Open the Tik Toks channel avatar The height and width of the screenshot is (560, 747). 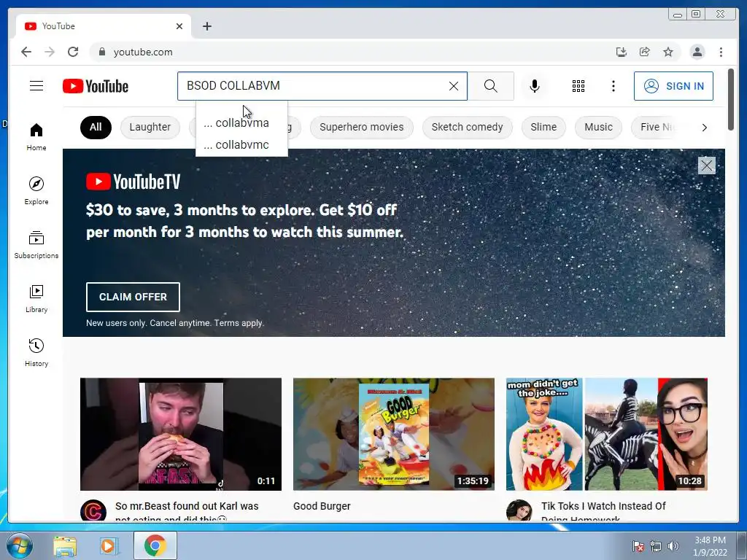click(x=519, y=510)
